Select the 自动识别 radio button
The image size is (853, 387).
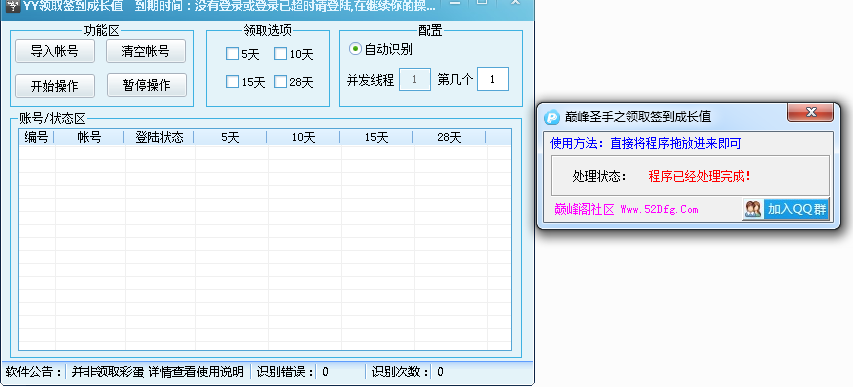[355, 49]
